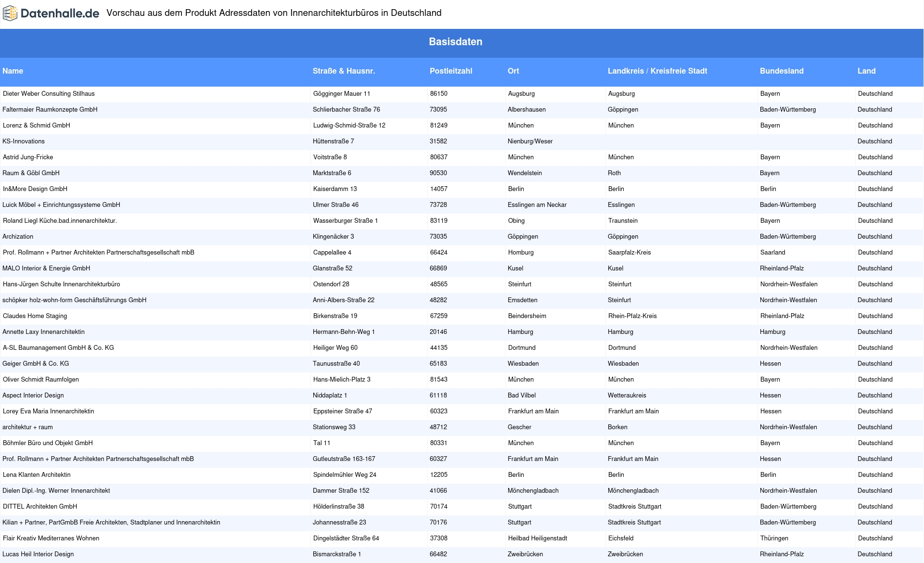Select Lena Klanten Architektin
The height and width of the screenshot is (563, 924).
(37, 475)
